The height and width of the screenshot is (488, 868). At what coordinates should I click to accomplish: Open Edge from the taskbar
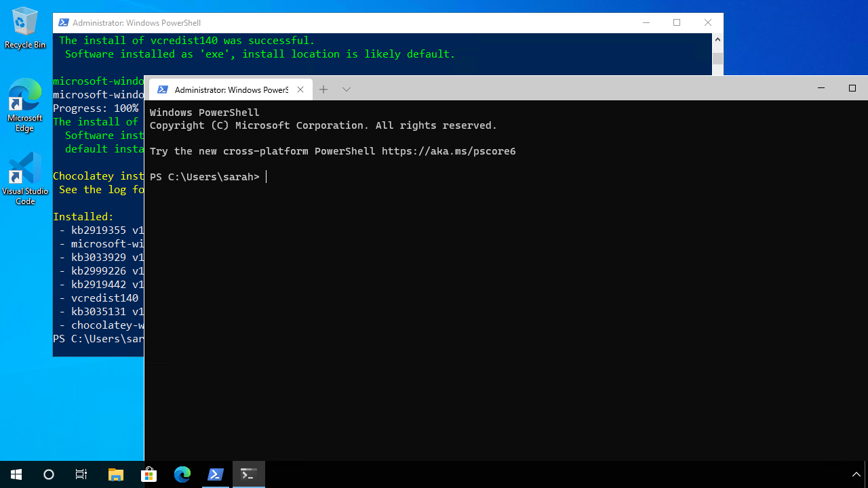(x=182, y=474)
